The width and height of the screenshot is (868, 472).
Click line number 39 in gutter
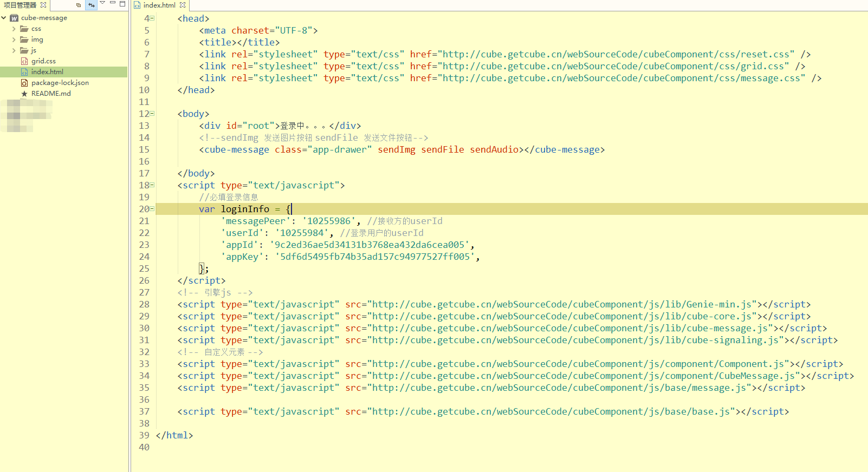click(x=144, y=435)
